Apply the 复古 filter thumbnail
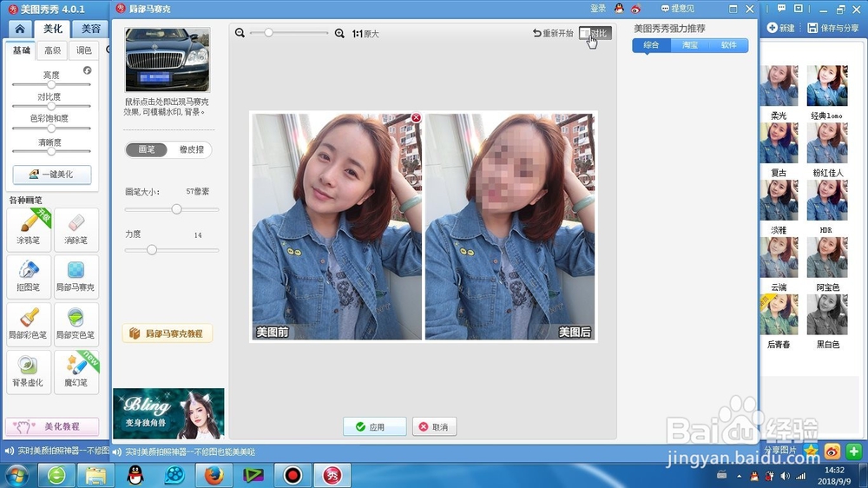Screen dimensions: 868x488 coord(779,143)
